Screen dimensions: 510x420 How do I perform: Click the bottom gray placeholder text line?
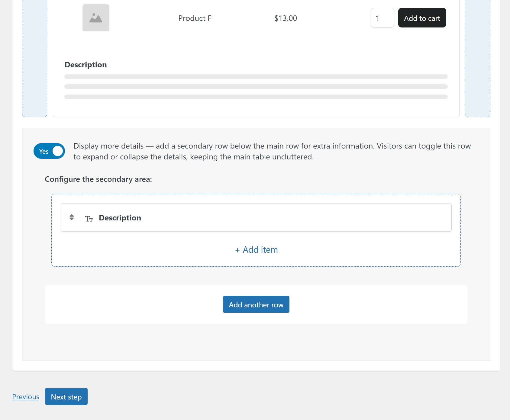(256, 97)
